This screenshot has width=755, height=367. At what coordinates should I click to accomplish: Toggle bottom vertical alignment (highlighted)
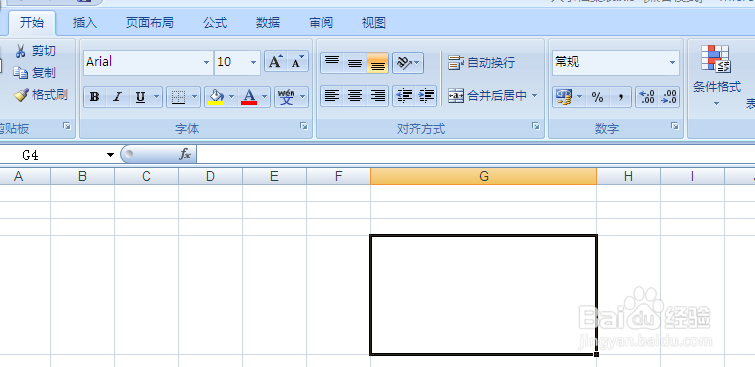coord(378,63)
